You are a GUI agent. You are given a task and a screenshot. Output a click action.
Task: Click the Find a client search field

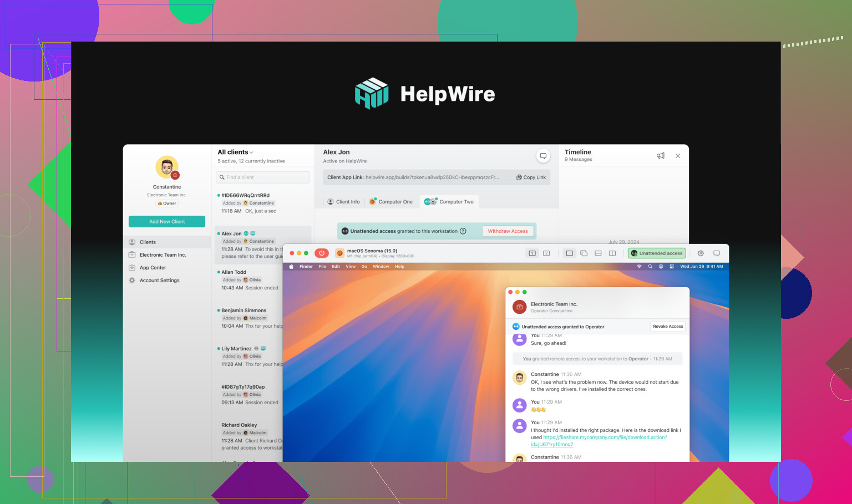[262, 177]
